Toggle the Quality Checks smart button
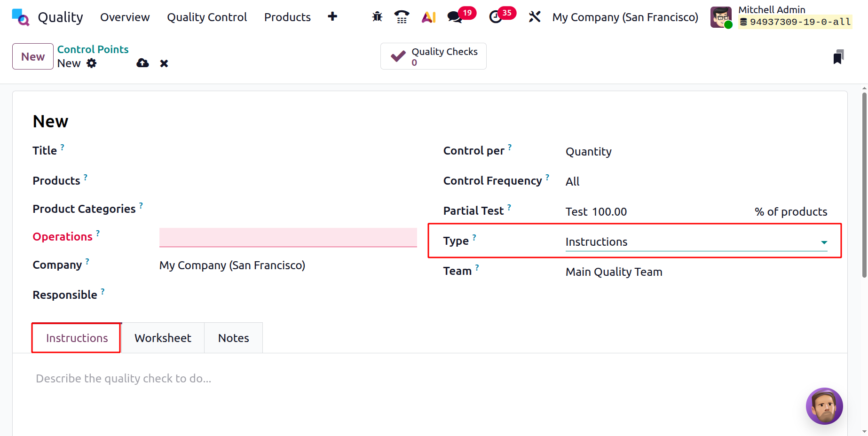The height and width of the screenshot is (436, 868). 433,56
